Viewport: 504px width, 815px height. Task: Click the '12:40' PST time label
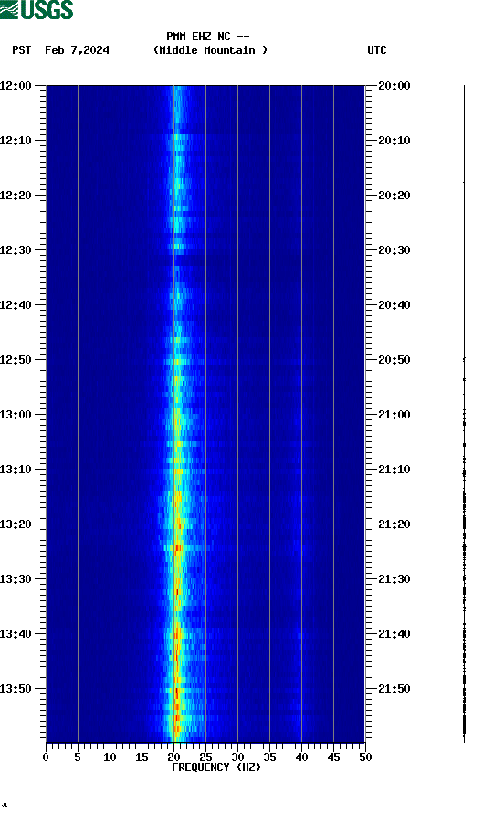(16, 305)
